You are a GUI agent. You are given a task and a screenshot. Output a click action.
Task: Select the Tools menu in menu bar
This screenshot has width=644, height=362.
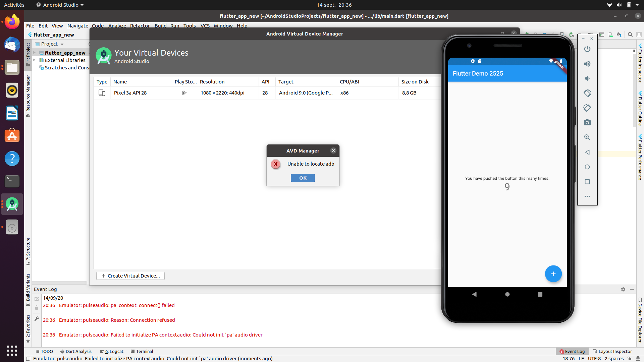[189, 25]
